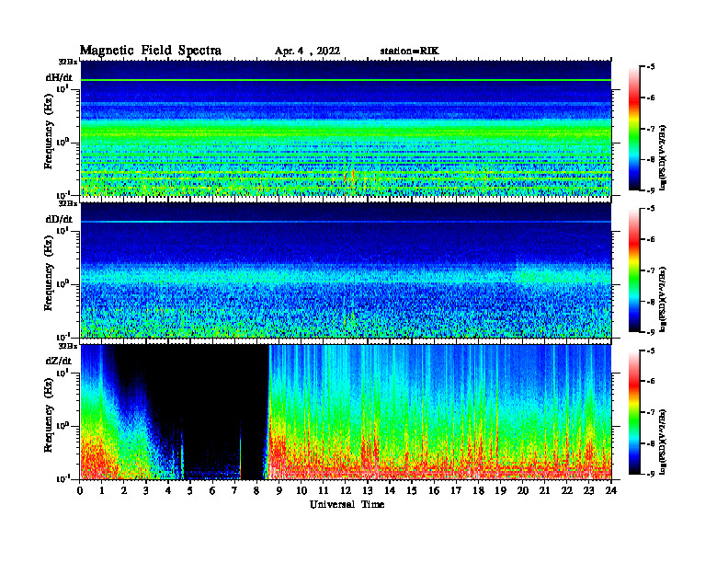Click the dZ/dt panel color bar
728x563 pixels.
pyautogui.click(x=634, y=412)
